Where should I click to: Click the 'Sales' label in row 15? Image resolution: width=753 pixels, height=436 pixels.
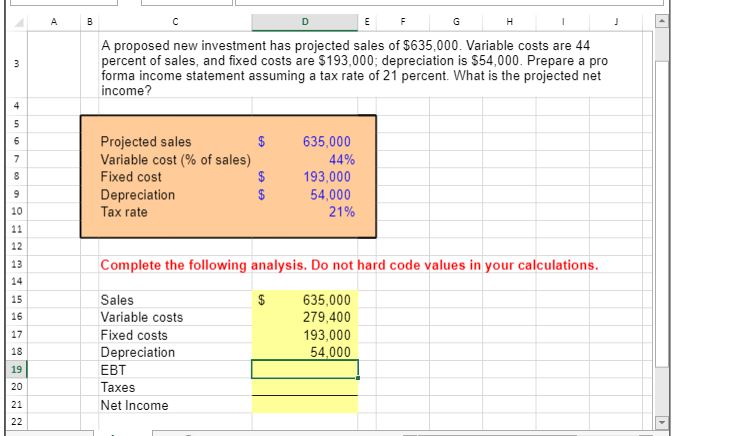click(117, 300)
